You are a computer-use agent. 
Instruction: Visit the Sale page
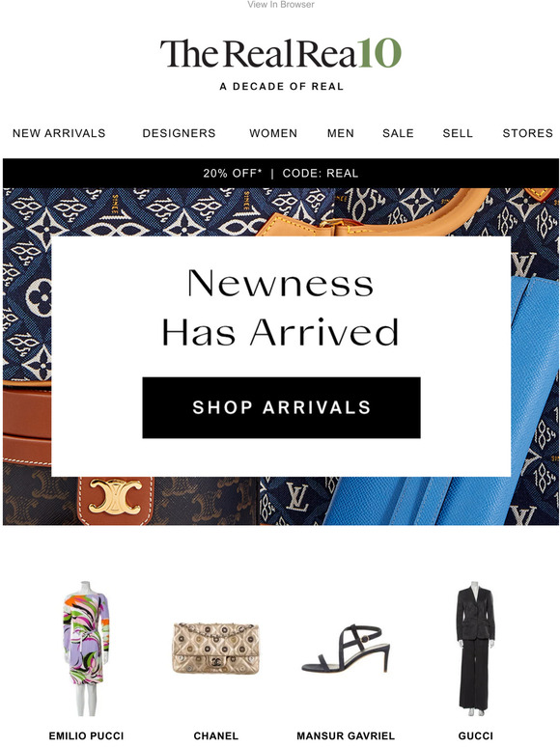pyautogui.click(x=399, y=133)
